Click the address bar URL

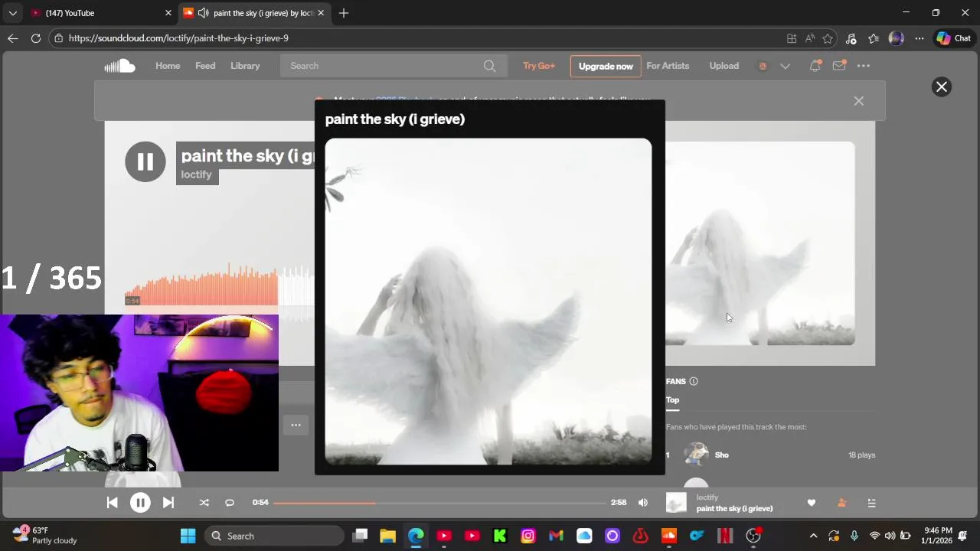pos(178,38)
